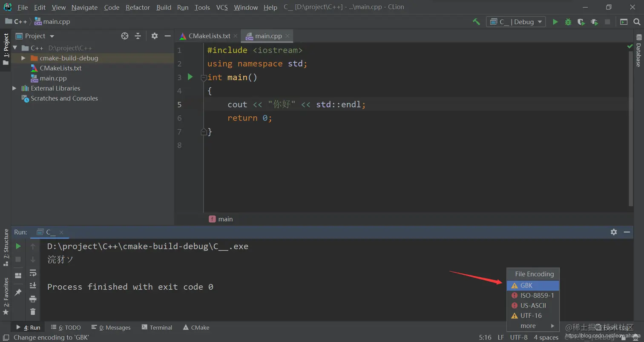Screen dimensions: 644x342
Task: Locate current file with crosshair icon in Project panel
Action: [x=124, y=36]
